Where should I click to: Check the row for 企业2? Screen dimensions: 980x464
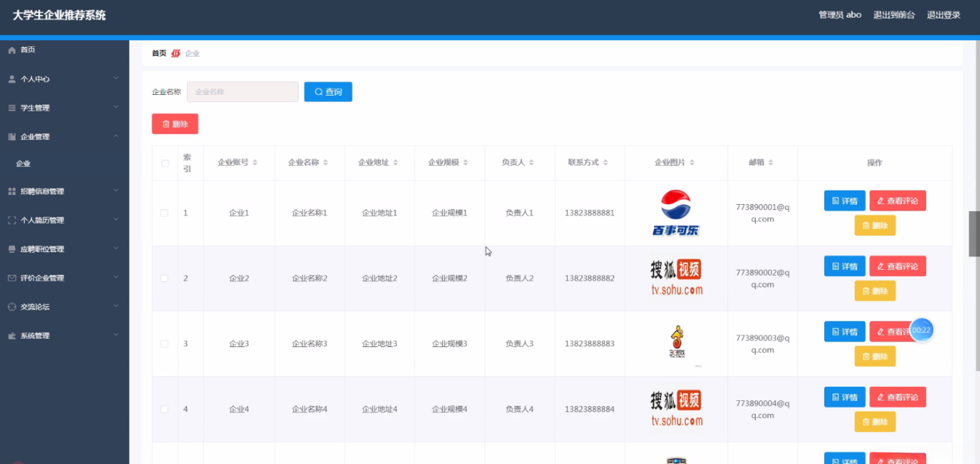tap(164, 278)
